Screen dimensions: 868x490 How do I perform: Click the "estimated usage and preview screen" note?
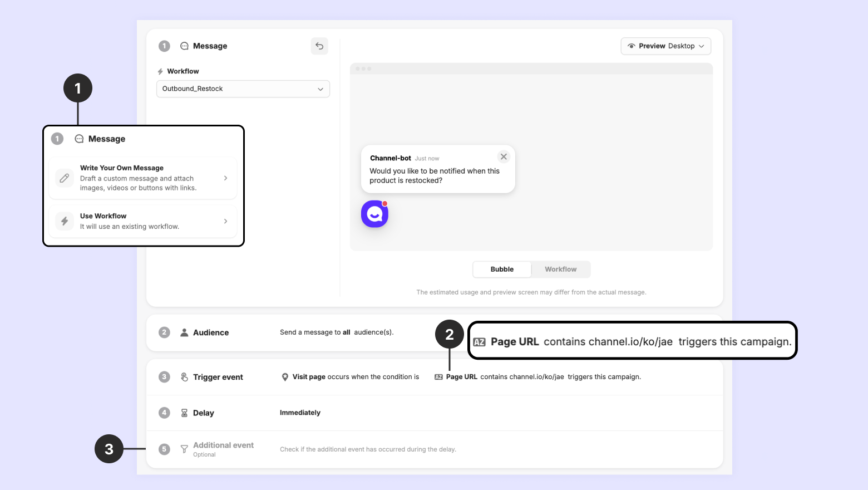[x=531, y=292]
